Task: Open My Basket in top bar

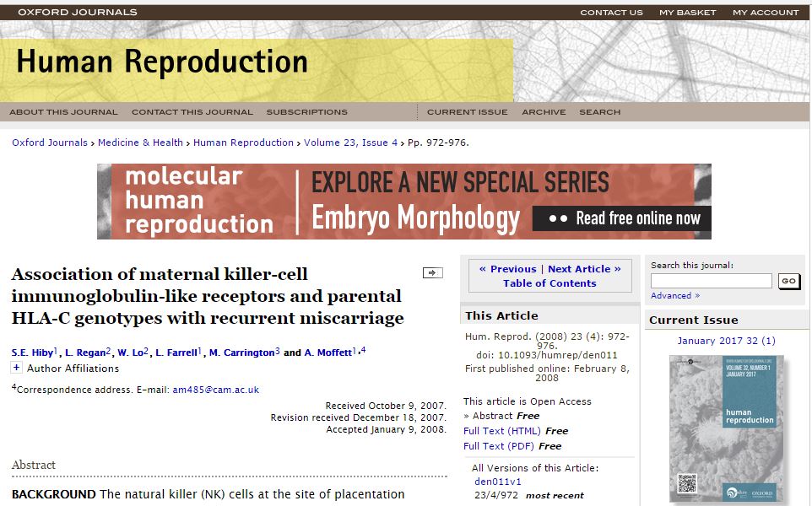Action: pyautogui.click(x=687, y=13)
